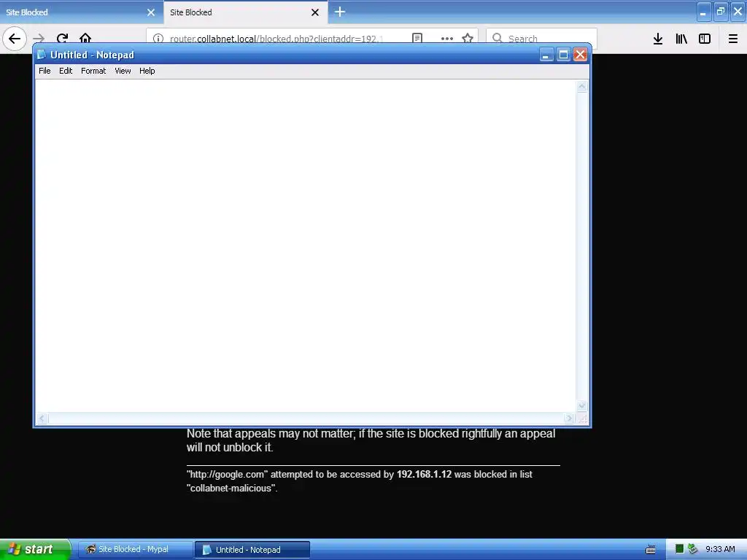Click the tray icon left of the clock

click(693, 549)
